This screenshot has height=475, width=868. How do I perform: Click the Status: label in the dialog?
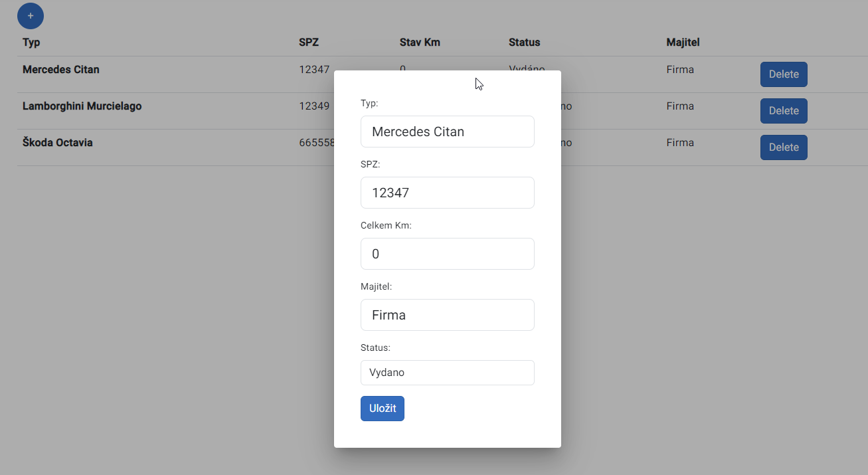[x=375, y=347]
